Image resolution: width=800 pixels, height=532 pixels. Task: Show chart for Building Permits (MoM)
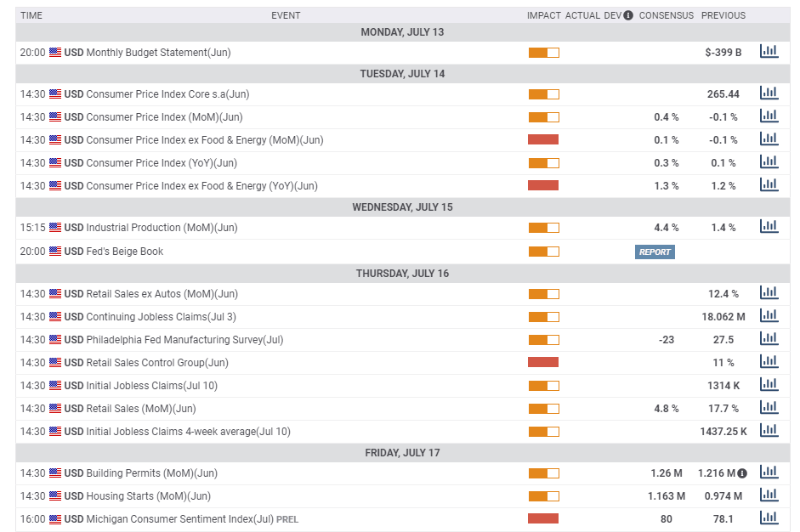(769, 473)
